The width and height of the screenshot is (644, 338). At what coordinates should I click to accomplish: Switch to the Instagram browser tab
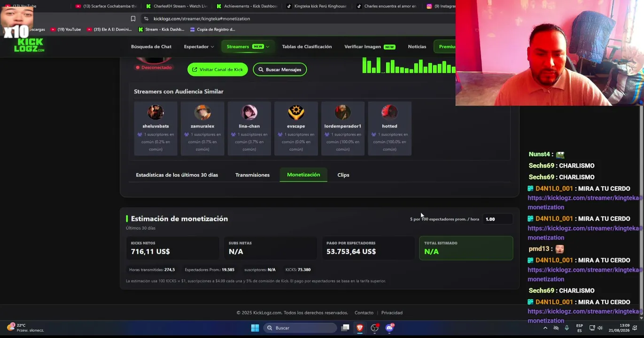click(441, 6)
